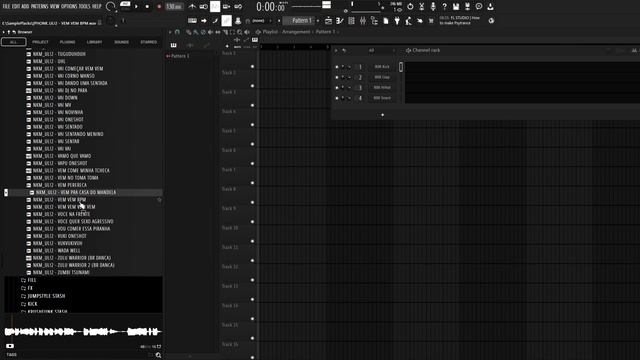This screenshot has height=360, width=640.
Task: Mute channel 2 via its green LED
Action: tap(337, 77)
